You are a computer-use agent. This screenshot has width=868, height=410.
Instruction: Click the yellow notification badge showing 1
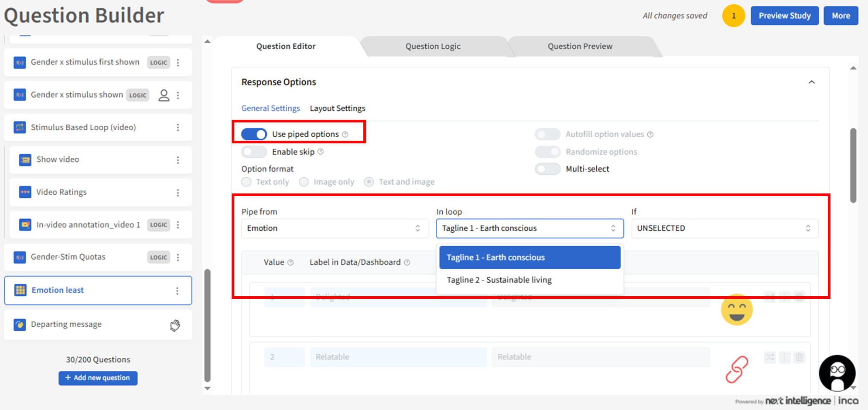click(x=733, y=16)
